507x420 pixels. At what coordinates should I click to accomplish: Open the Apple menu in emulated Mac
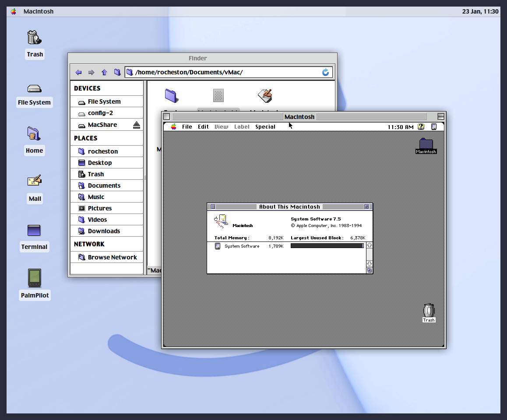coord(174,126)
